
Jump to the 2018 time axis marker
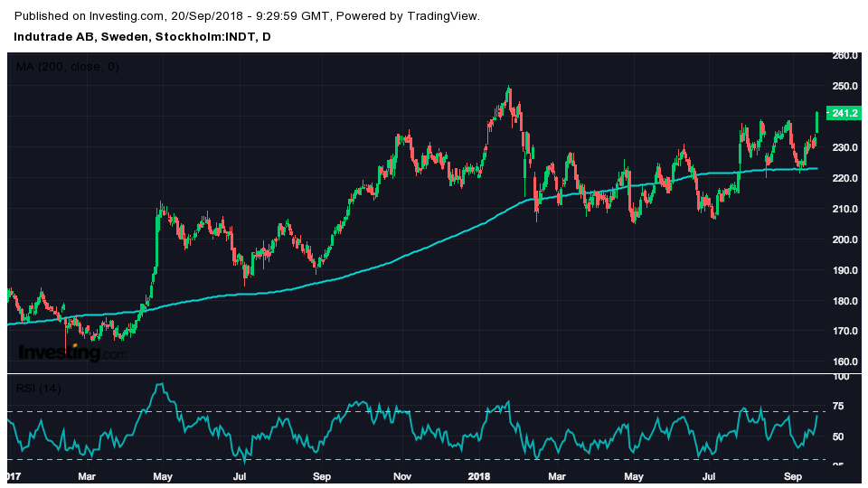pyautogui.click(x=480, y=475)
